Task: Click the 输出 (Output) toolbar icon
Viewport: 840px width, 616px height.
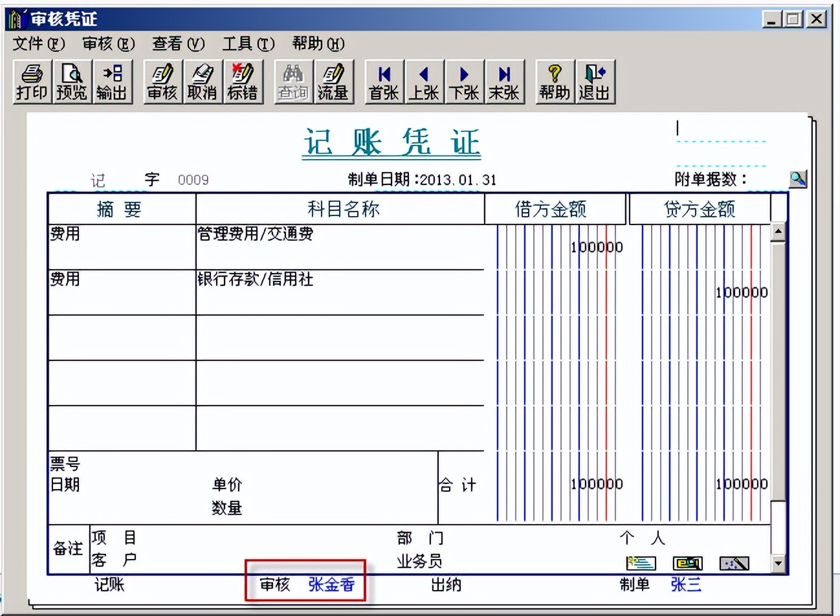Action: coord(111,81)
